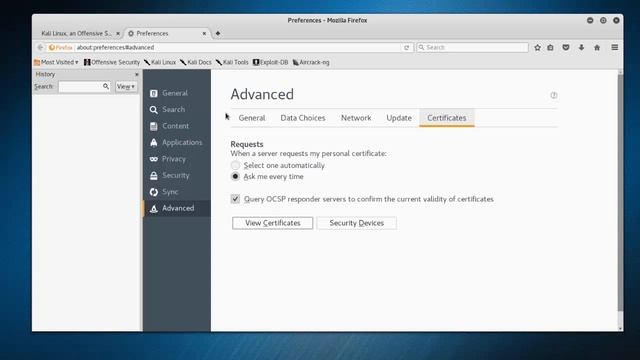This screenshot has height=360, width=640.
Task: Open Aircrack-ng bookmark
Action: 311,62
